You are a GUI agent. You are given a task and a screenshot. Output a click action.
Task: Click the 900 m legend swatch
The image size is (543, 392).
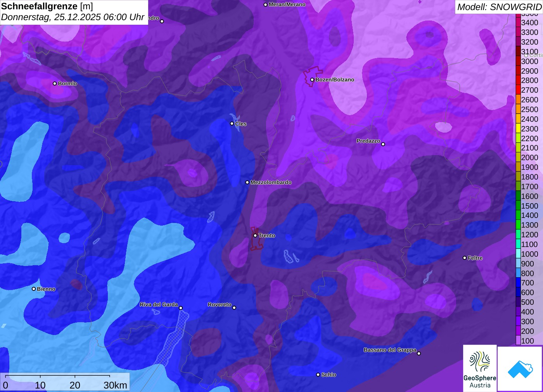click(x=518, y=264)
